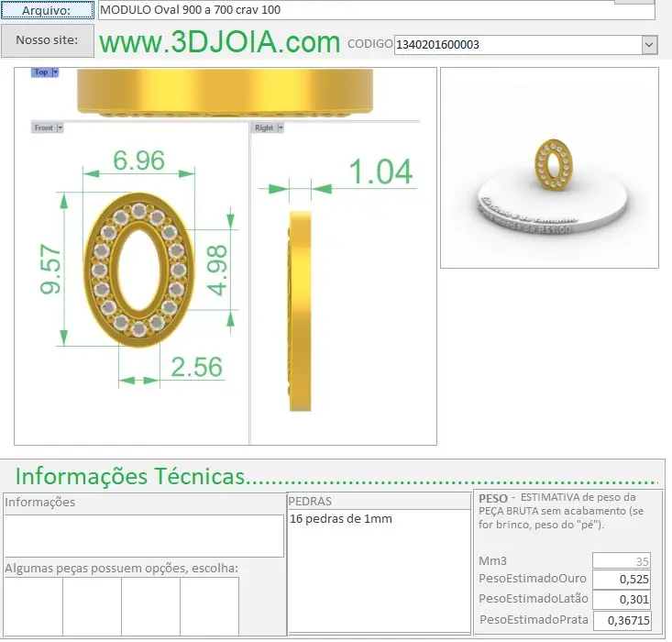
Task: Click the Informações text box
Action: point(144,536)
